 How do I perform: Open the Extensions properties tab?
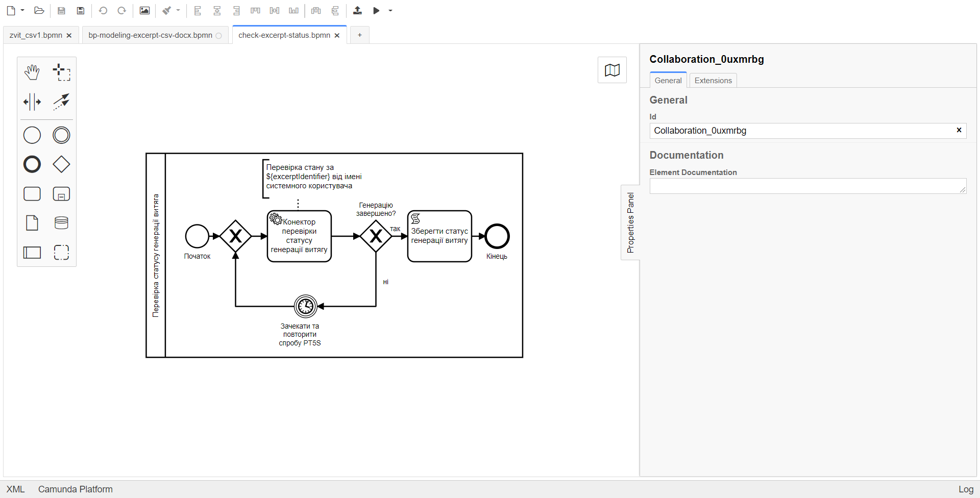(x=713, y=81)
